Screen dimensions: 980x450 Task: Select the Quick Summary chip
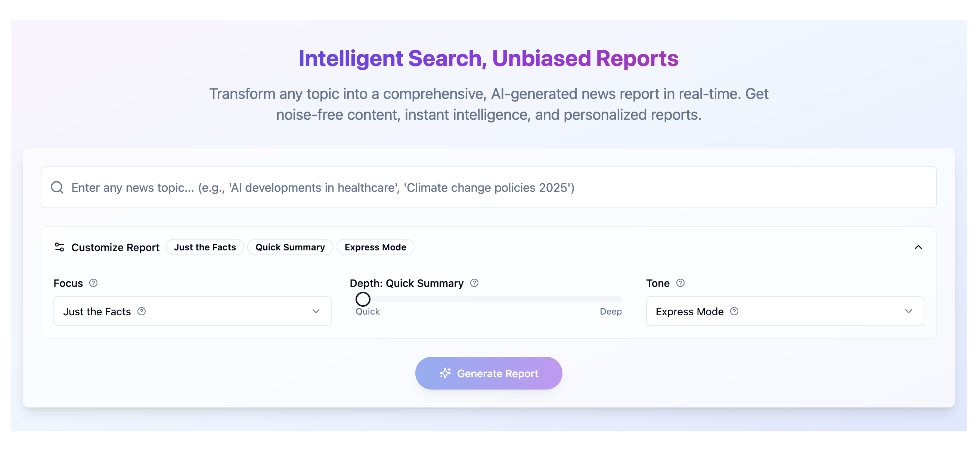[x=290, y=247]
